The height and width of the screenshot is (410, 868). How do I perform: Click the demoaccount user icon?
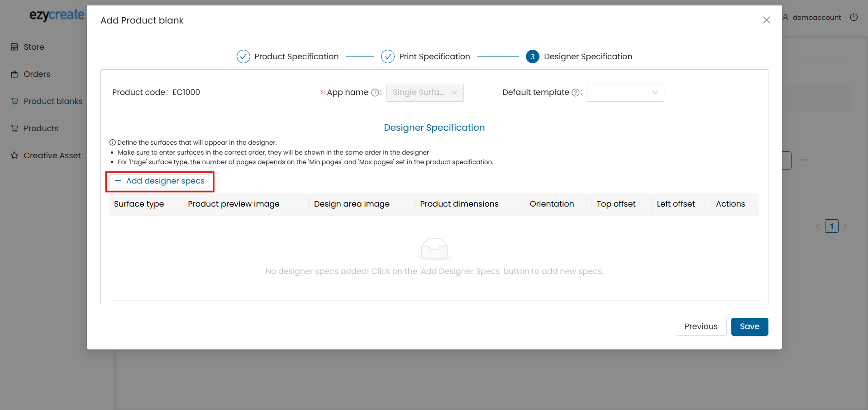click(x=786, y=18)
